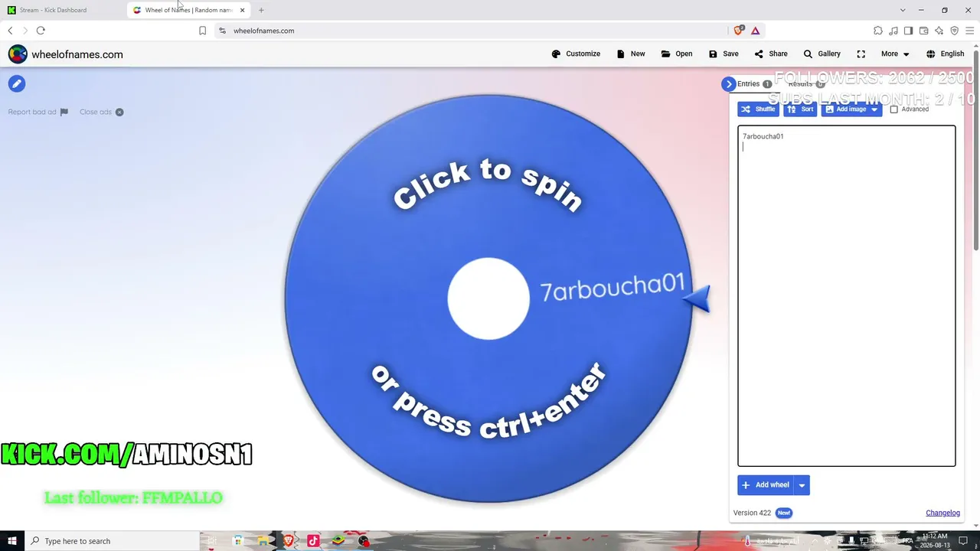980x551 pixels.
Task: Open the Changelog link
Action: (x=942, y=513)
